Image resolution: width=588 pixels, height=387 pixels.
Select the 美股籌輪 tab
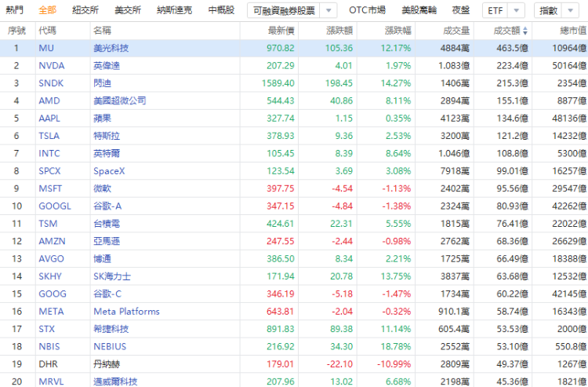coord(419,10)
